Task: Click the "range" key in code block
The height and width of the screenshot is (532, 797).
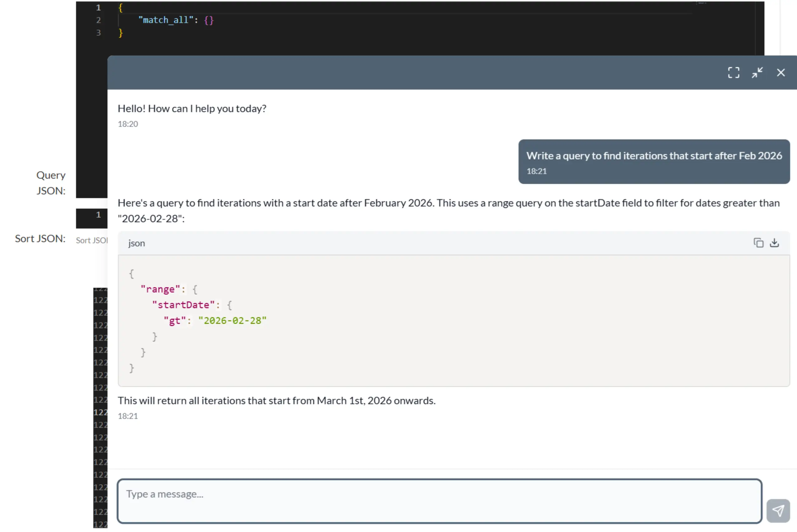Action: pos(160,289)
